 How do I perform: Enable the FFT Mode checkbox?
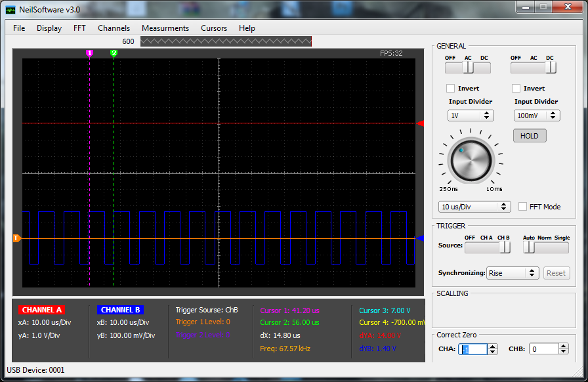pyautogui.click(x=522, y=206)
